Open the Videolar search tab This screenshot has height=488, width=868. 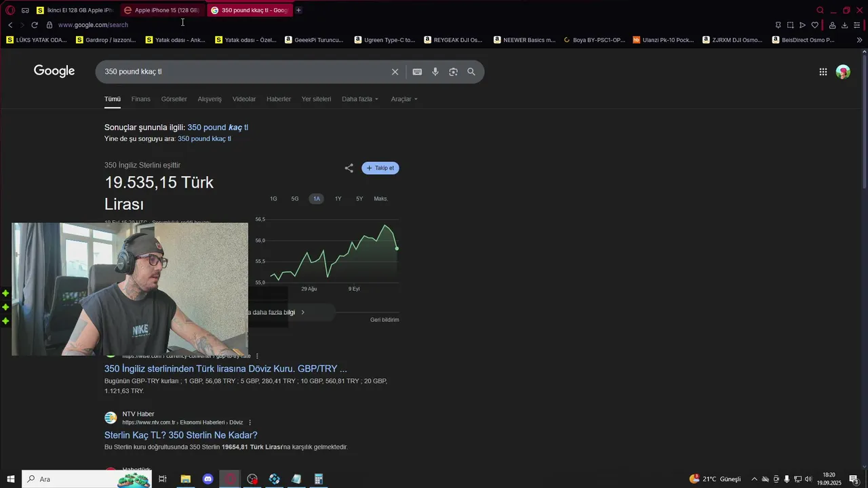pos(244,99)
